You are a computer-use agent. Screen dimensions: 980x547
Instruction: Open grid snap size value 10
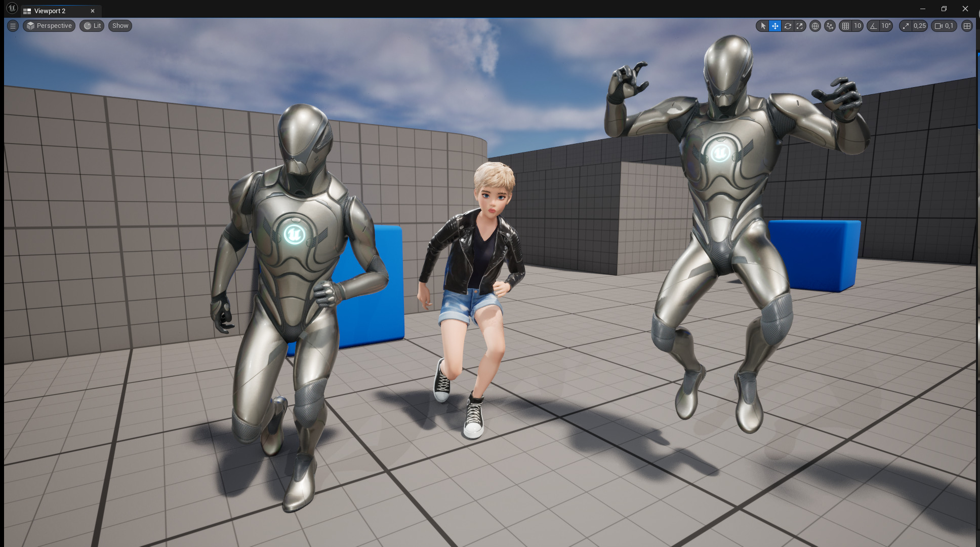pos(858,26)
